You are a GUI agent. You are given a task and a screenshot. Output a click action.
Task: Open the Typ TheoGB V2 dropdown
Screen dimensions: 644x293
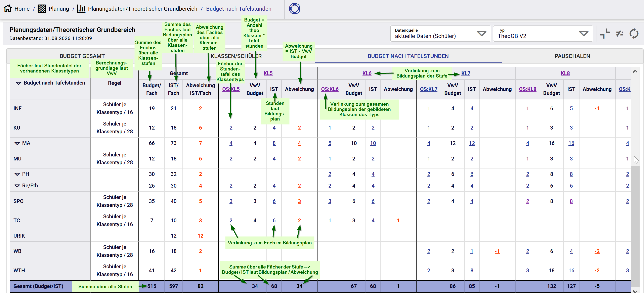point(543,34)
